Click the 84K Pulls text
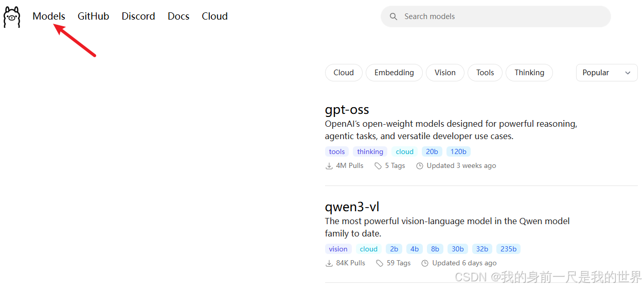644x288 pixels. click(x=351, y=263)
